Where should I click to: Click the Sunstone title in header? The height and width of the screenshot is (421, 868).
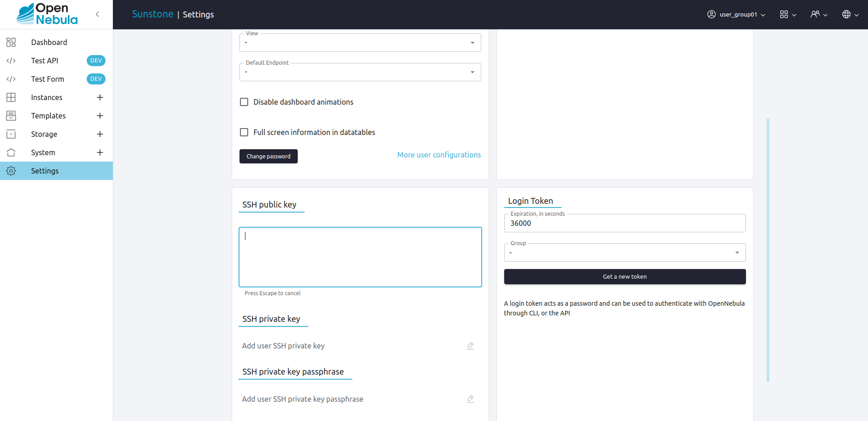coord(153,14)
